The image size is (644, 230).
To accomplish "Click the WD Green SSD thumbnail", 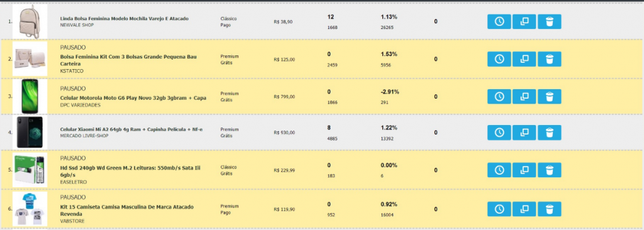I will click(x=30, y=170).
